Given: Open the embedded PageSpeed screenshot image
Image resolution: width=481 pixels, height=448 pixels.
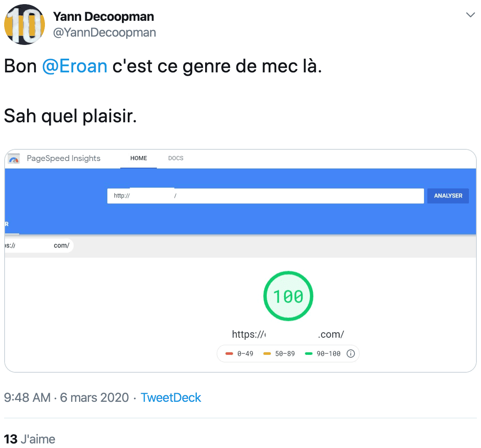Looking at the screenshot, I should (x=240, y=261).
